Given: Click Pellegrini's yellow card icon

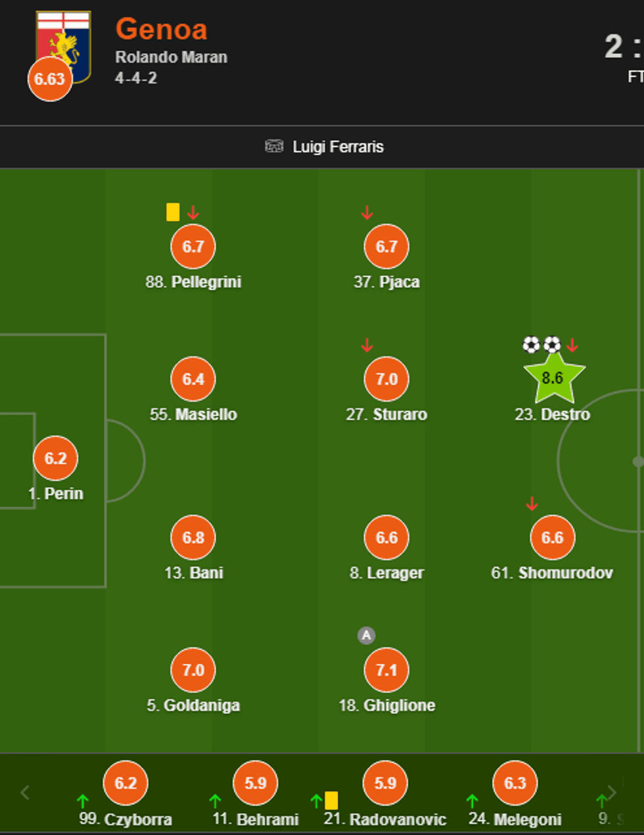Looking at the screenshot, I should (173, 212).
